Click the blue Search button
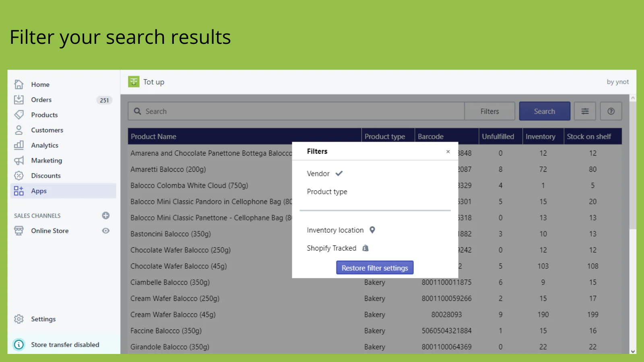Image resolution: width=644 pixels, height=362 pixels. [x=545, y=111]
